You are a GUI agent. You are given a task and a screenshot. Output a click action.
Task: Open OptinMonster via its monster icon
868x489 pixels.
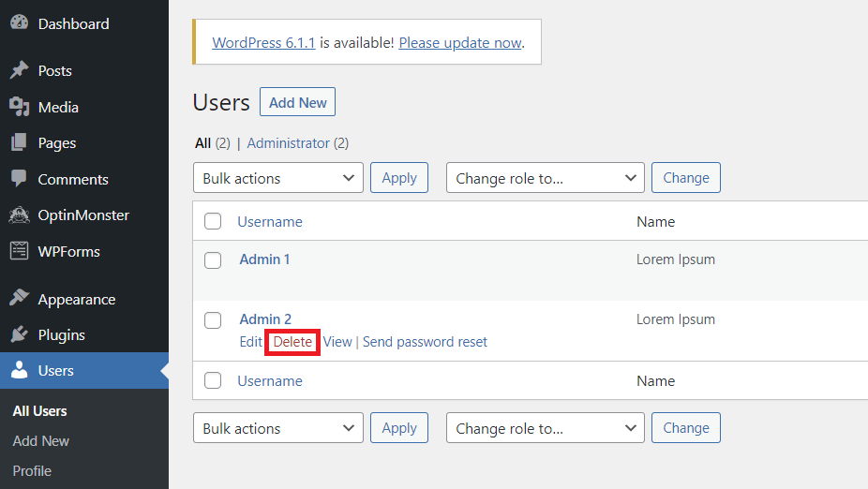[19, 215]
